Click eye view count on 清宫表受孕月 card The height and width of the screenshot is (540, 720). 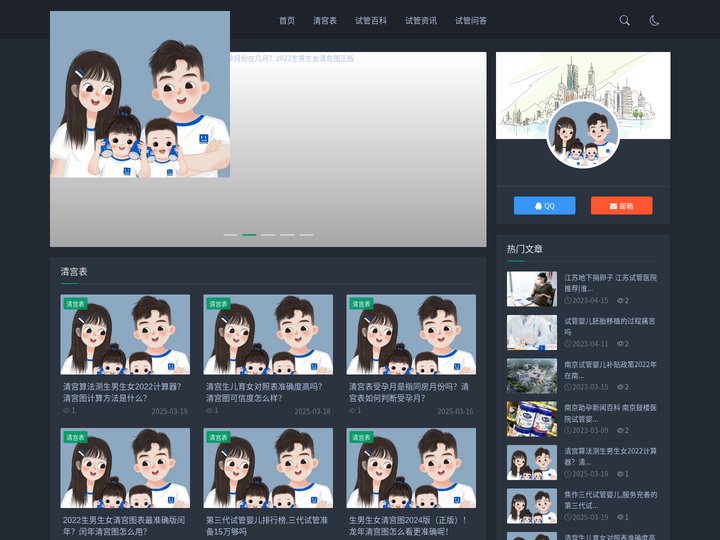tap(355, 411)
